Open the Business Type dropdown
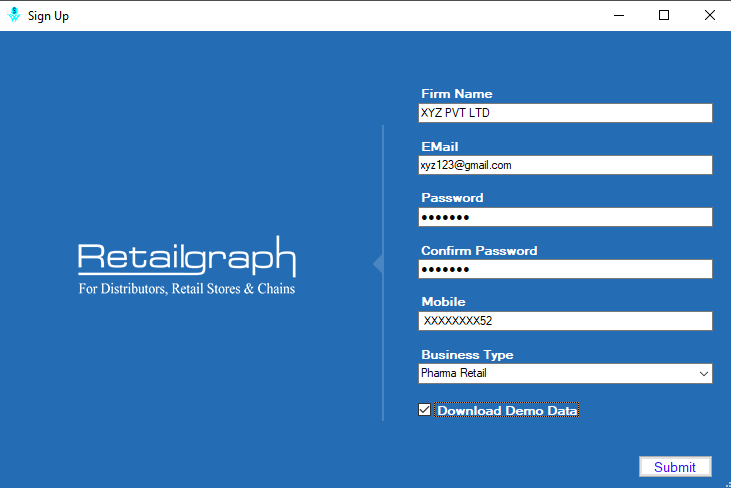This screenshot has height=488, width=731. pyautogui.click(x=565, y=373)
